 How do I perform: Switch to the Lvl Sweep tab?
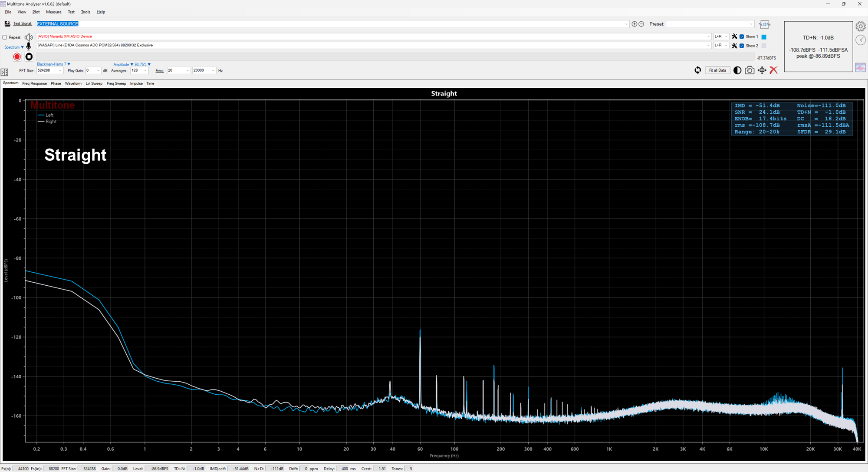(94, 83)
